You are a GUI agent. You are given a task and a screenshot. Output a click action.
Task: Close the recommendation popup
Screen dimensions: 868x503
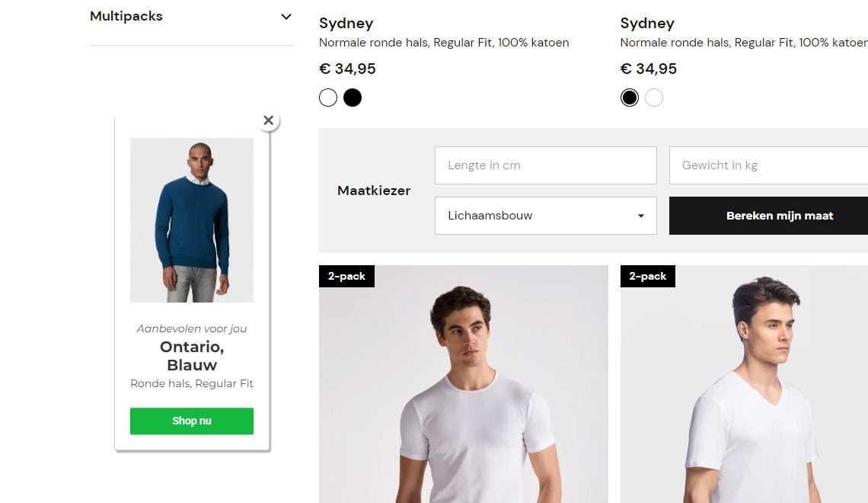268,120
